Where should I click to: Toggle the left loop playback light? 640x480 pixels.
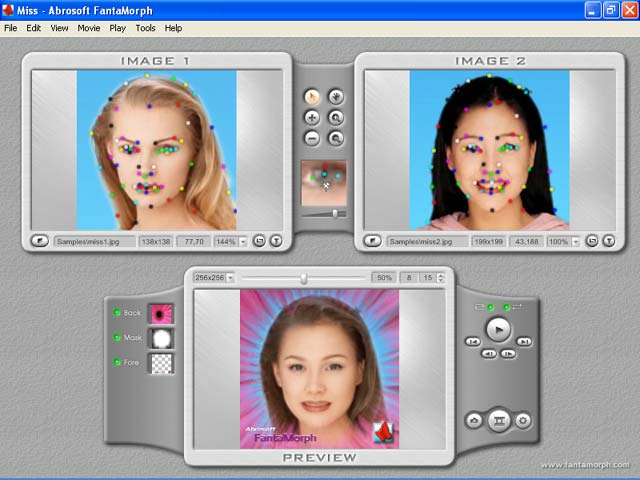click(491, 307)
